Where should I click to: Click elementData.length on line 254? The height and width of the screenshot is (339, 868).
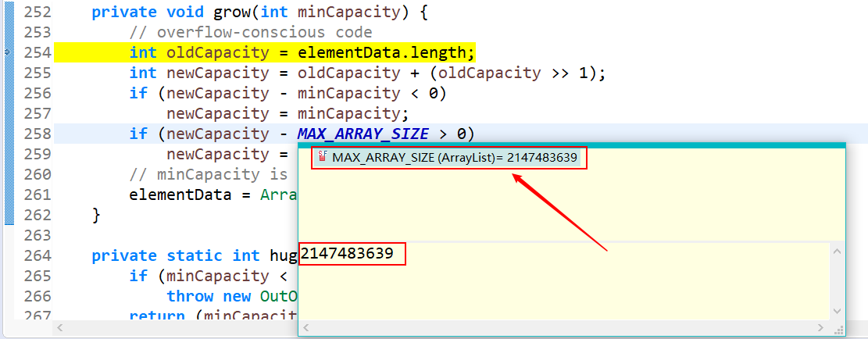(384, 52)
